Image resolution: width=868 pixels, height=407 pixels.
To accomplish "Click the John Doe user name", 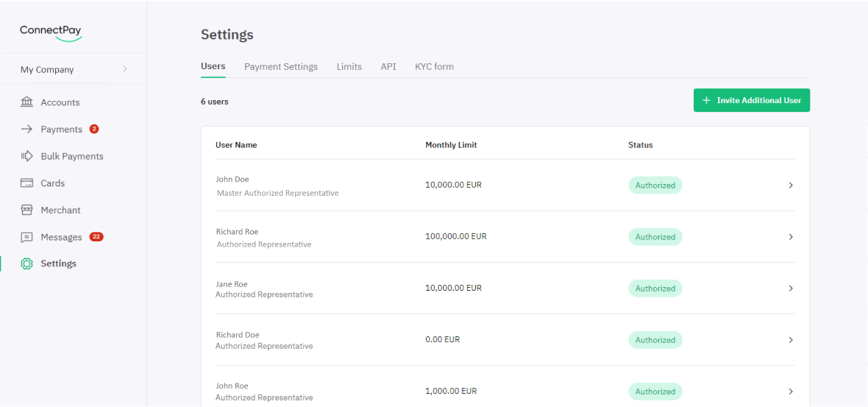I will (232, 179).
